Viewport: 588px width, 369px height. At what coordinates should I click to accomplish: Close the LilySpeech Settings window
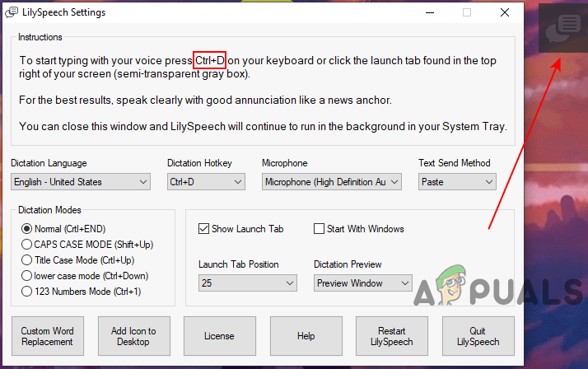coord(505,12)
